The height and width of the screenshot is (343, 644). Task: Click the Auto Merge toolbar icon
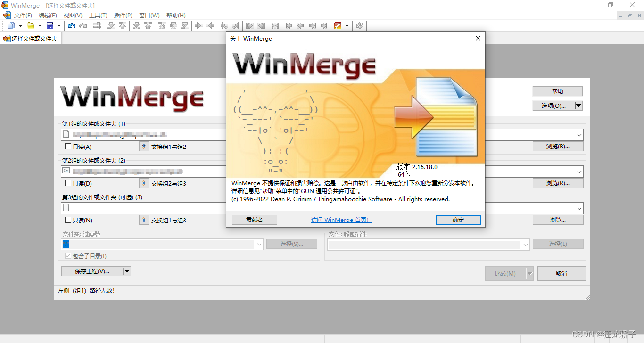pyautogui.click(x=275, y=25)
